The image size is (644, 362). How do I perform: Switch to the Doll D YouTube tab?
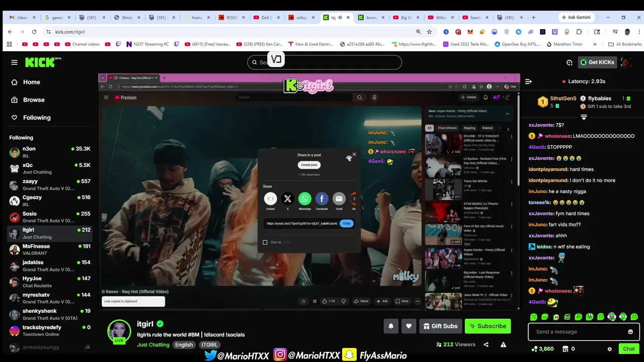[267, 18]
